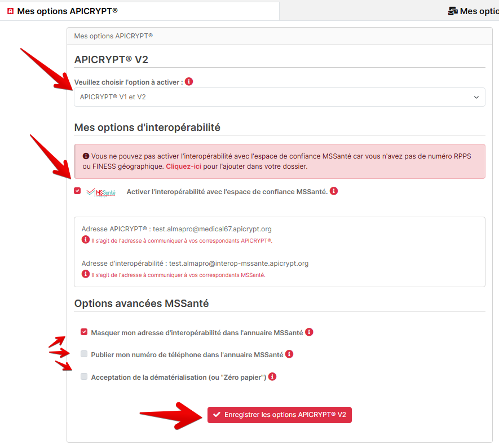Screen dimensions: 499x448
Task: Click info icon beside APICRYPT correspondents note
Action: coord(86,239)
